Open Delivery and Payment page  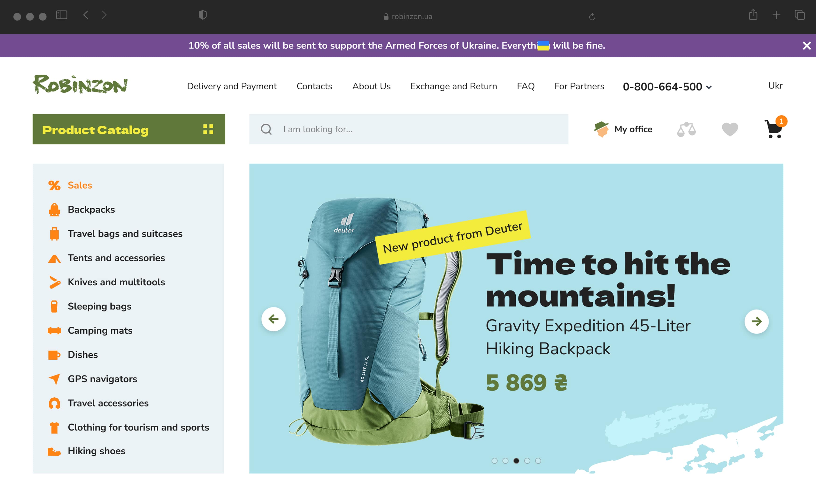(x=232, y=86)
